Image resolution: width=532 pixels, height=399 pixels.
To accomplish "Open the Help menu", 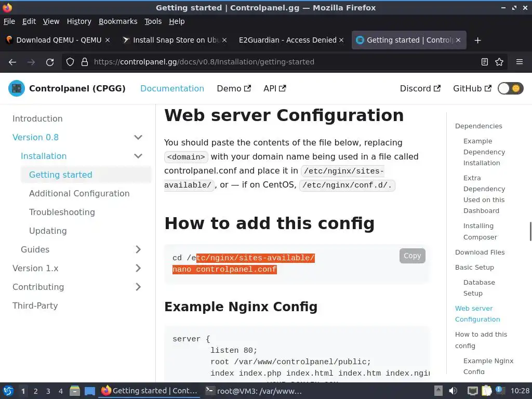I will (177, 21).
